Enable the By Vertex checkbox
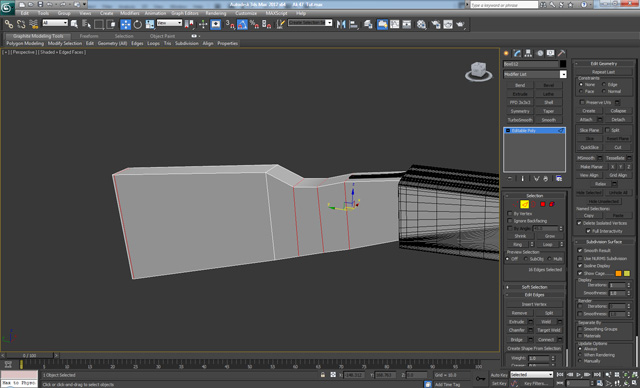The height and width of the screenshot is (388, 640). point(509,214)
